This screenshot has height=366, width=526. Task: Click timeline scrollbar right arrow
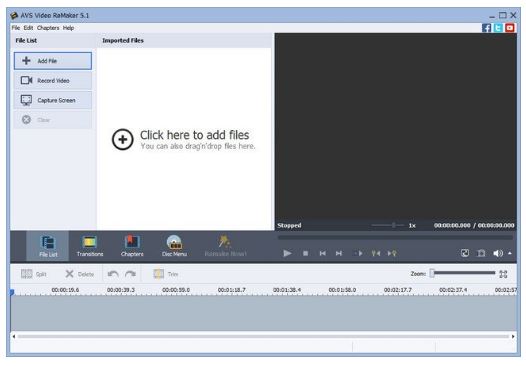[513, 336]
